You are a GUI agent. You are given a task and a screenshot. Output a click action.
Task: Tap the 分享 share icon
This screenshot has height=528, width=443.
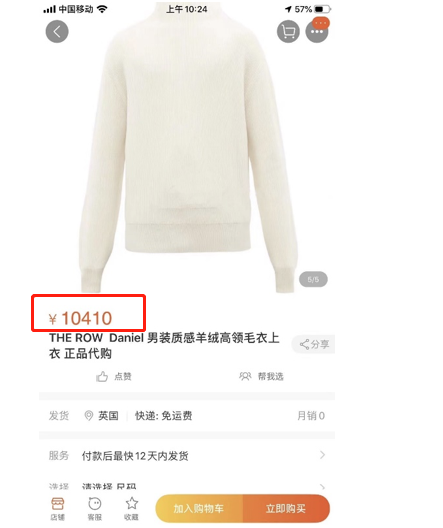304,344
